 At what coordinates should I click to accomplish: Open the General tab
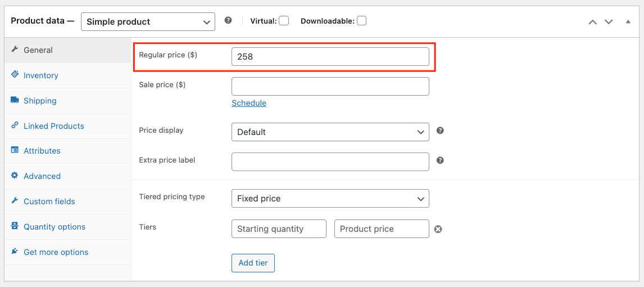[x=68, y=50]
